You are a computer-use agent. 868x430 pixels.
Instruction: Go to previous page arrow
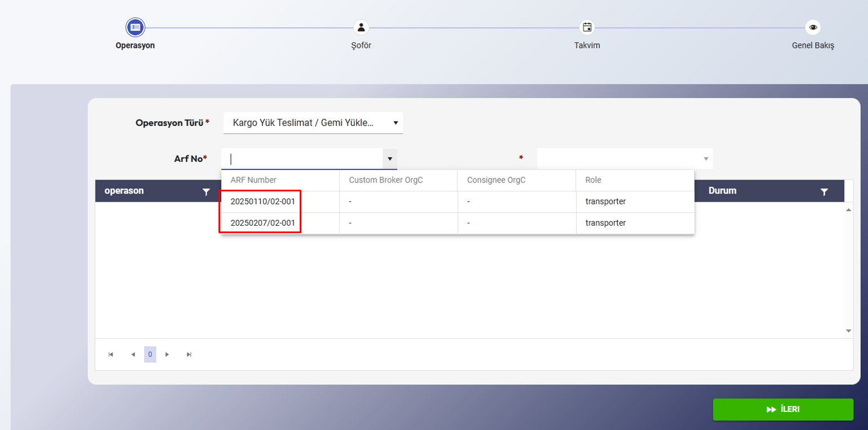(133, 355)
